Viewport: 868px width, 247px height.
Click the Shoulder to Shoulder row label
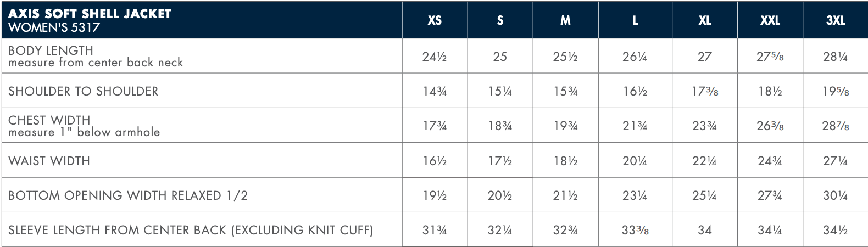click(x=83, y=91)
